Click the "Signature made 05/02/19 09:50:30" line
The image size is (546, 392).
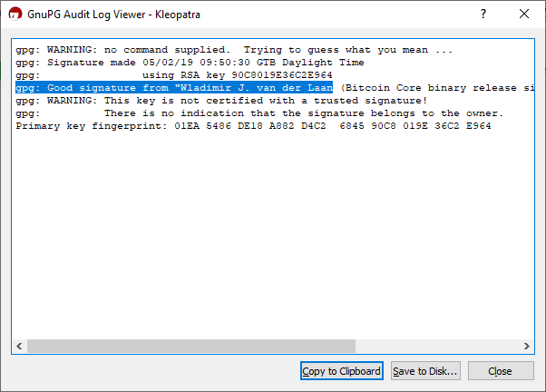click(x=190, y=63)
